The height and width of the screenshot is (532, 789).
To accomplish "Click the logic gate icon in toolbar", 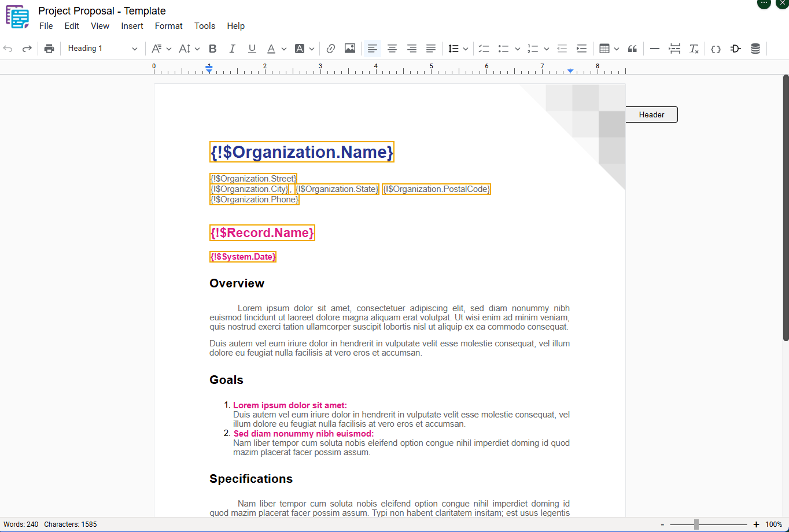I will (735, 49).
